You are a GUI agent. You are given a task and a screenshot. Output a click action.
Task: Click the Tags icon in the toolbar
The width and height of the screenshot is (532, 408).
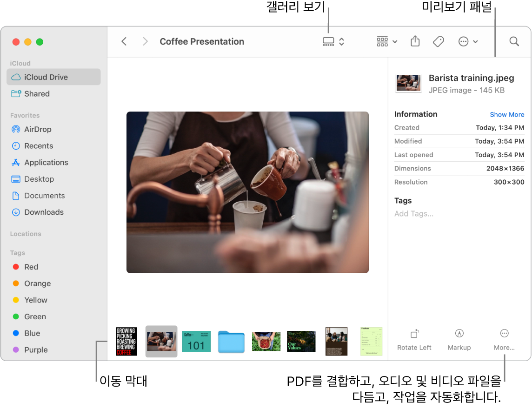(x=438, y=41)
